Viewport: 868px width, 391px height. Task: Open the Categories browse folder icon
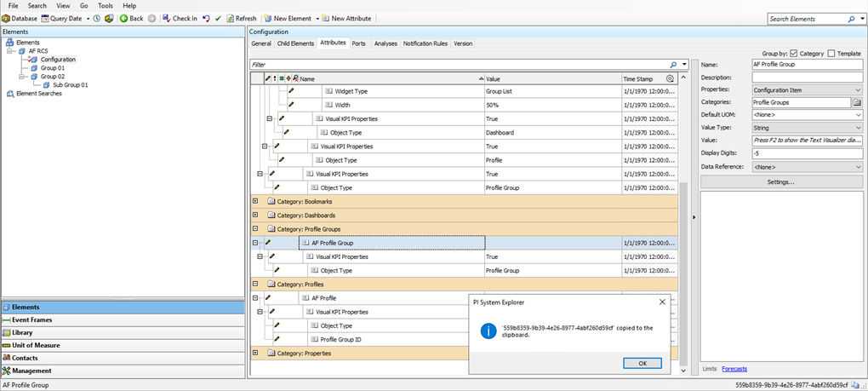(x=857, y=102)
